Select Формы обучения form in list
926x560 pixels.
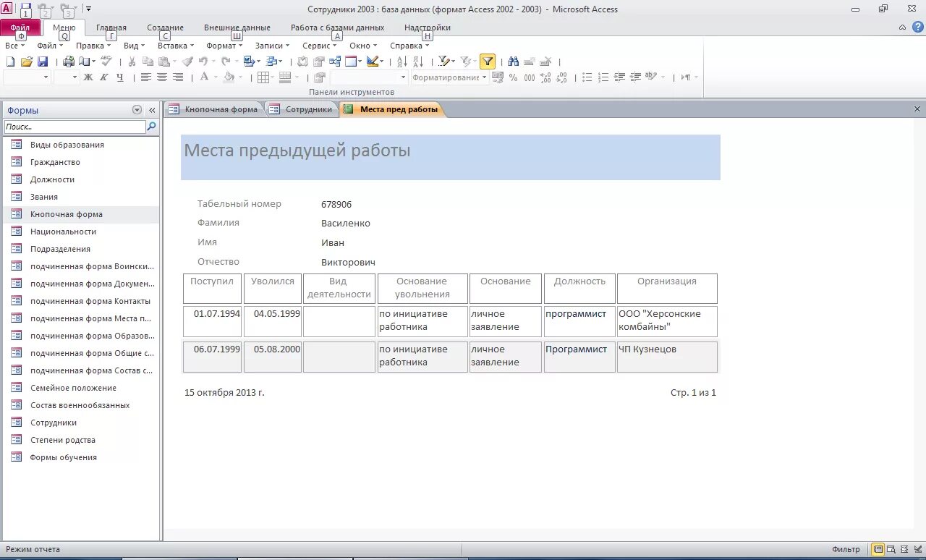pyautogui.click(x=80, y=457)
